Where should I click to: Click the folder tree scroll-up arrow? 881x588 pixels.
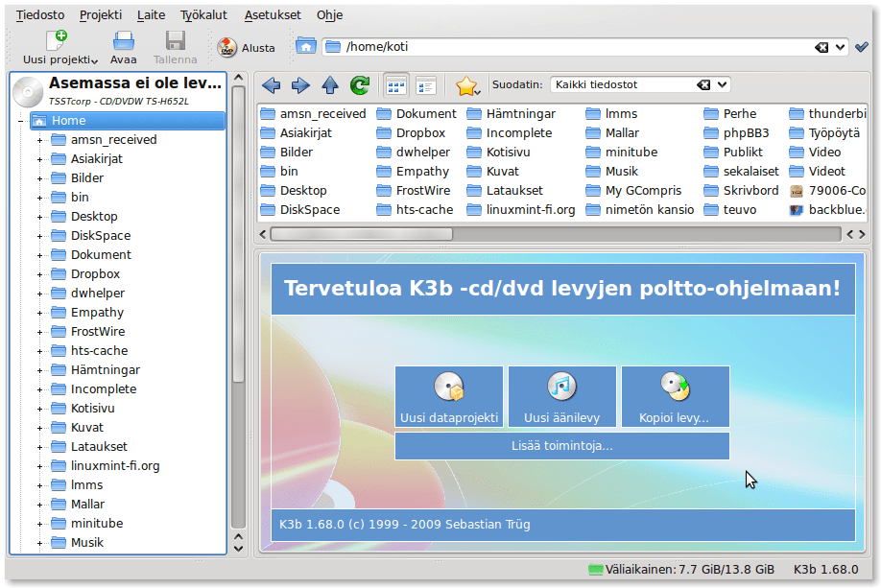[238, 78]
